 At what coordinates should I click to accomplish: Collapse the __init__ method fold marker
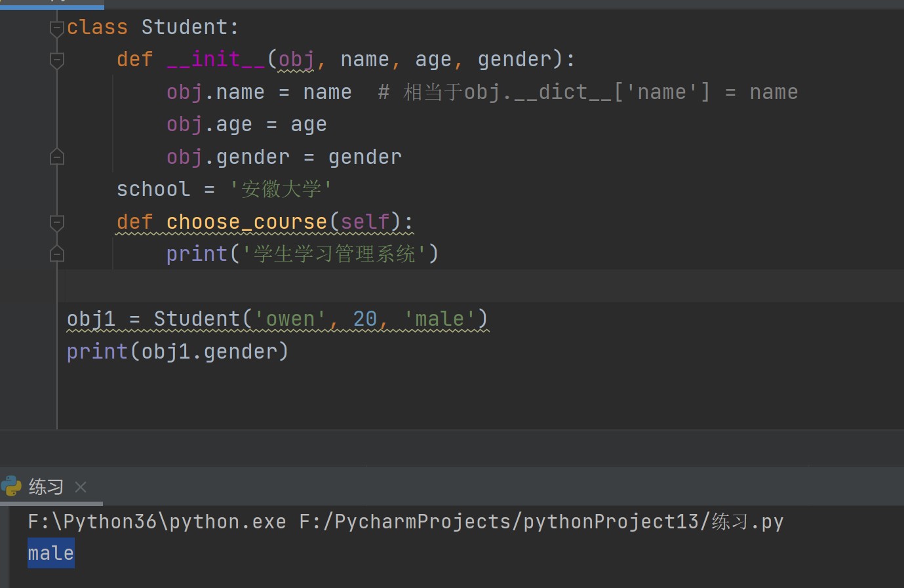pyautogui.click(x=57, y=60)
